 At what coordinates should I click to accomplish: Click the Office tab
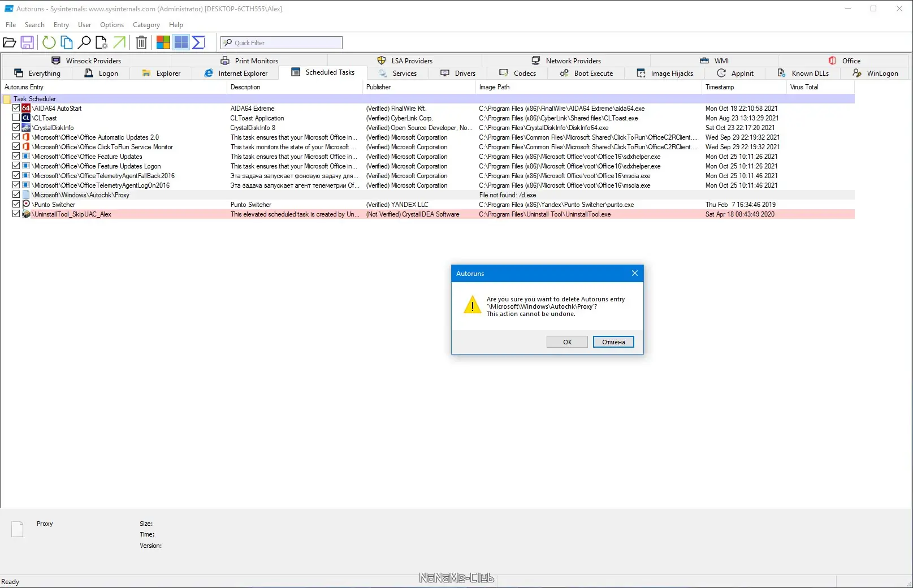pyautogui.click(x=845, y=60)
